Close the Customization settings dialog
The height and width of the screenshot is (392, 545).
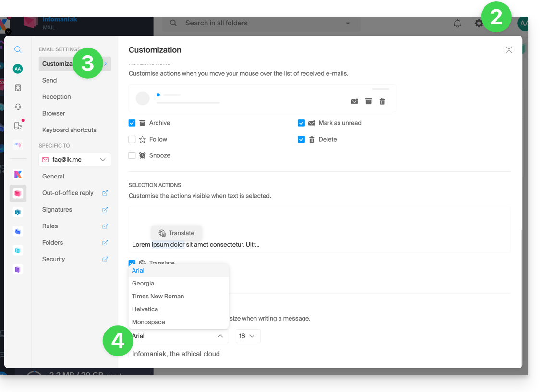pyautogui.click(x=509, y=49)
